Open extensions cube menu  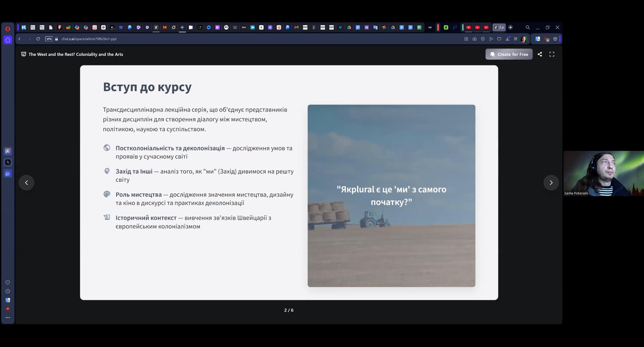coord(555,39)
